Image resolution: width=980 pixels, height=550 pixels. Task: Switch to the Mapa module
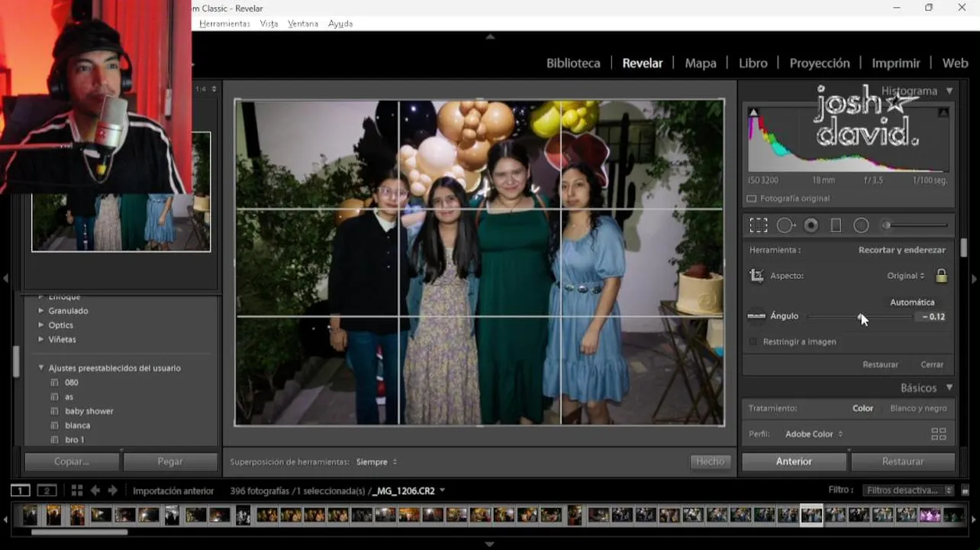701,63
